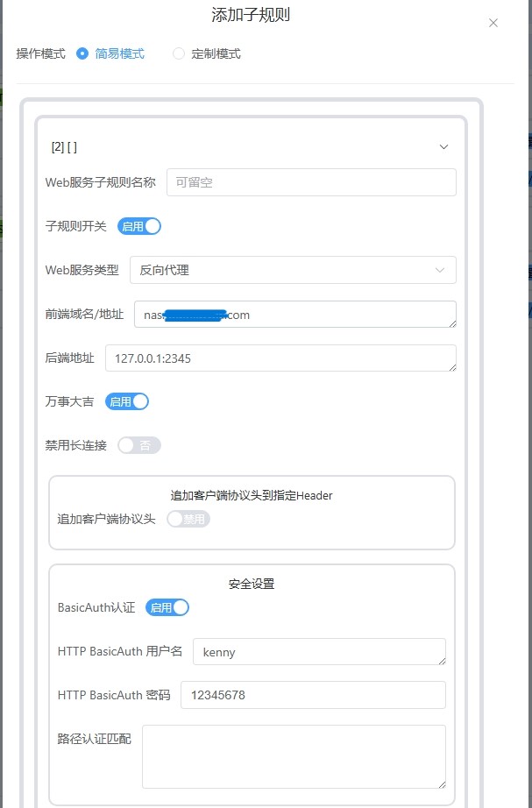Click the 后端地址 field showing 127.0.0.1:2345
Screen dimensions: 532x808
coord(280,358)
